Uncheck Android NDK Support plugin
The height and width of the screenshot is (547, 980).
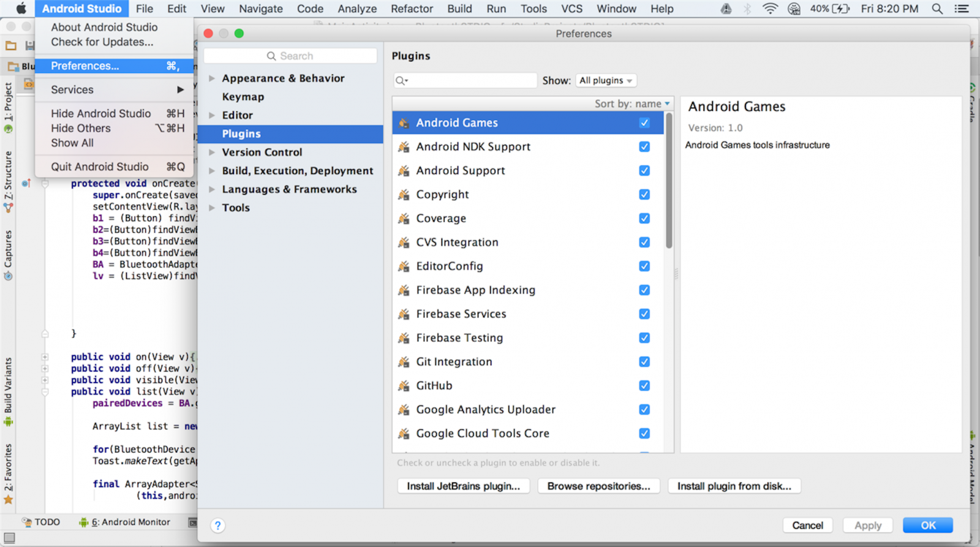pos(644,146)
